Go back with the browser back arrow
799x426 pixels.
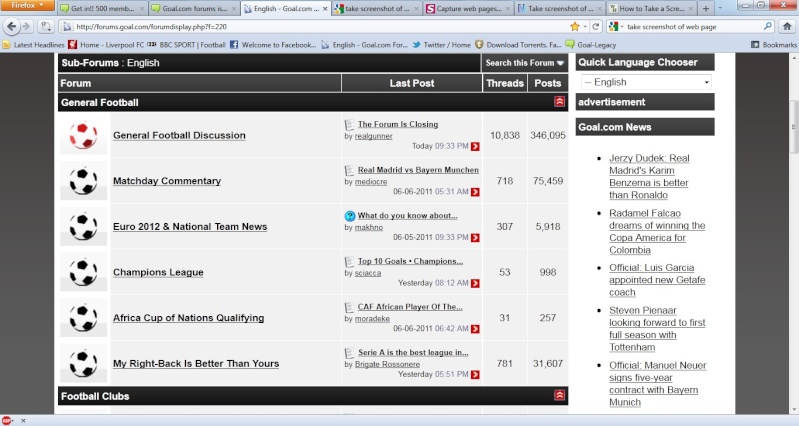[11, 26]
